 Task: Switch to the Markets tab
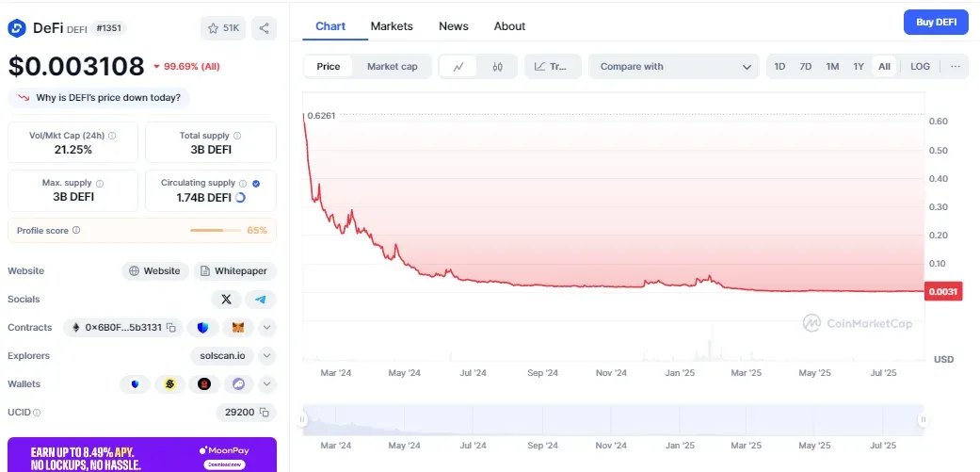(392, 26)
